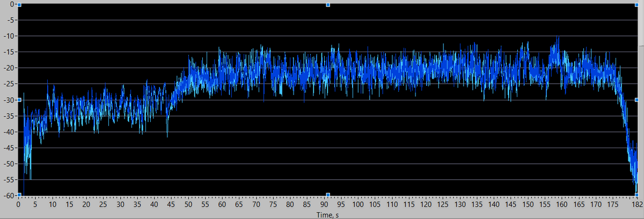Click the bottom-center selection handle
644x219 pixels.
328,195
